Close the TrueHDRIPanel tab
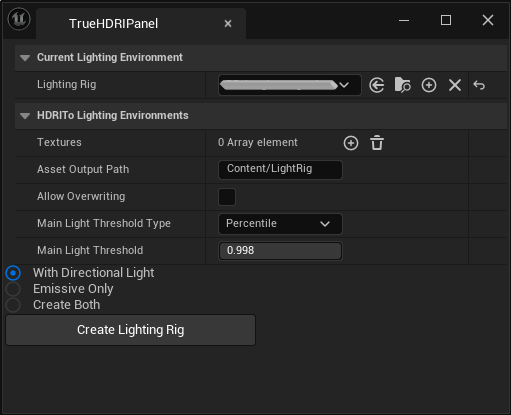Screen dimensions: 511x415 (228, 24)
